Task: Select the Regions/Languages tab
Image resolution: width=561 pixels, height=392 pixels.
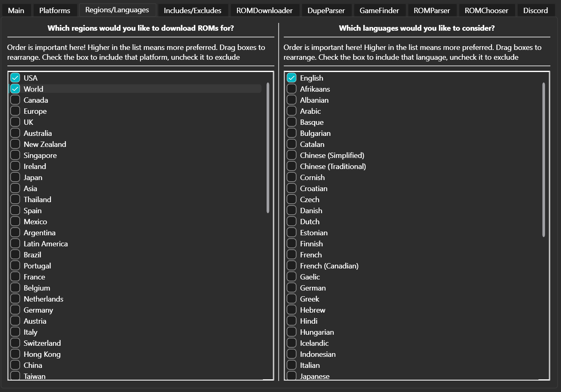Action: click(117, 10)
